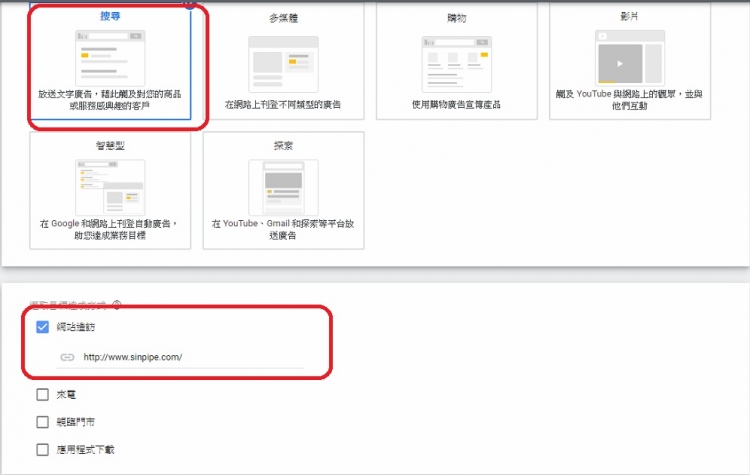Select the 多媒體 campaign type card

[x=283, y=61]
